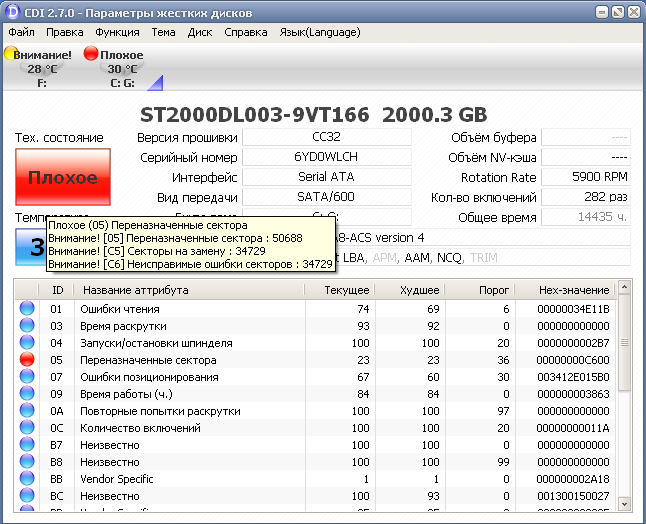
Task: Click the CDI app icon in title bar
Action: (x=12, y=12)
